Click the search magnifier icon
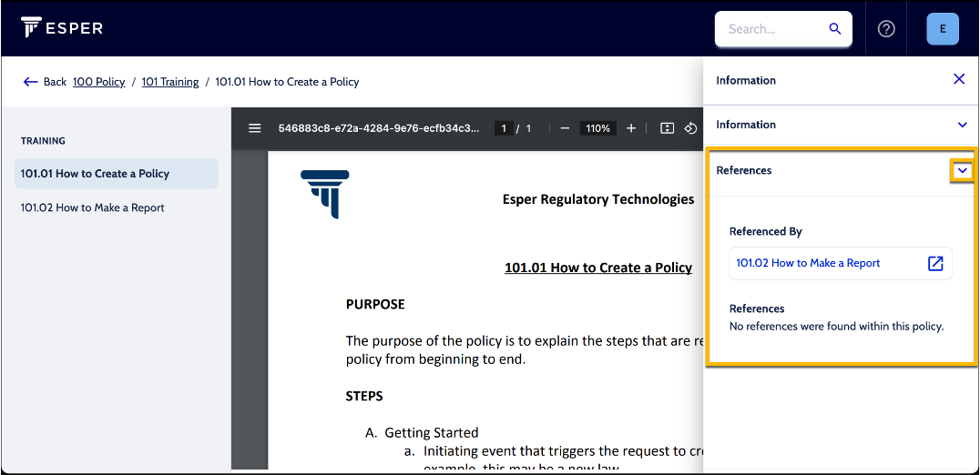This screenshot has width=980, height=475. click(834, 29)
